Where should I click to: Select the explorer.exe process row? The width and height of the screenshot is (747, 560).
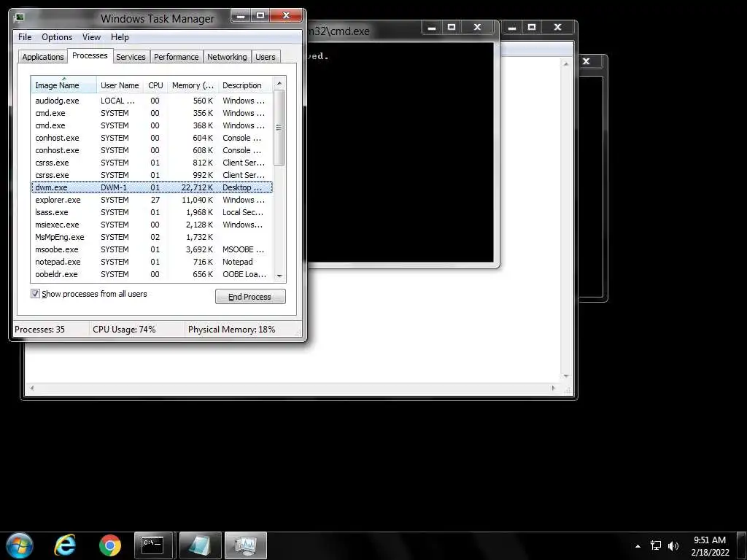152,200
